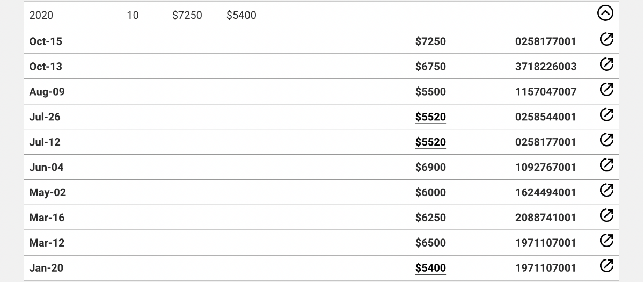Viewport: 644px width, 282px height.
Task: Select listing number 2088741001
Action: (x=546, y=218)
